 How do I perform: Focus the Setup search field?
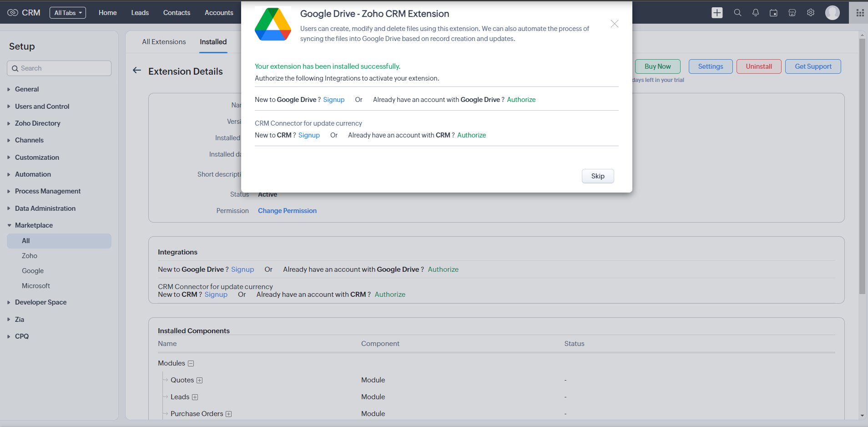pyautogui.click(x=59, y=68)
